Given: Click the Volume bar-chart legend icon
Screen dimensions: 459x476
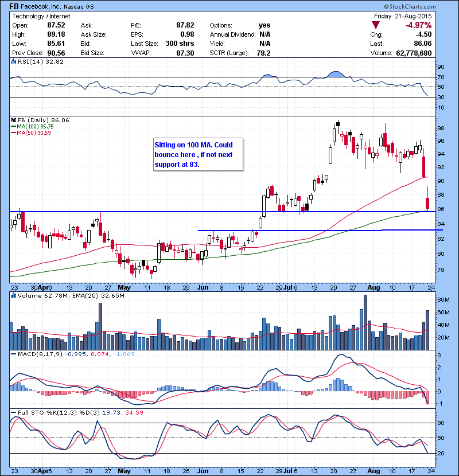Looking at the screenshot, I should 13,295.
